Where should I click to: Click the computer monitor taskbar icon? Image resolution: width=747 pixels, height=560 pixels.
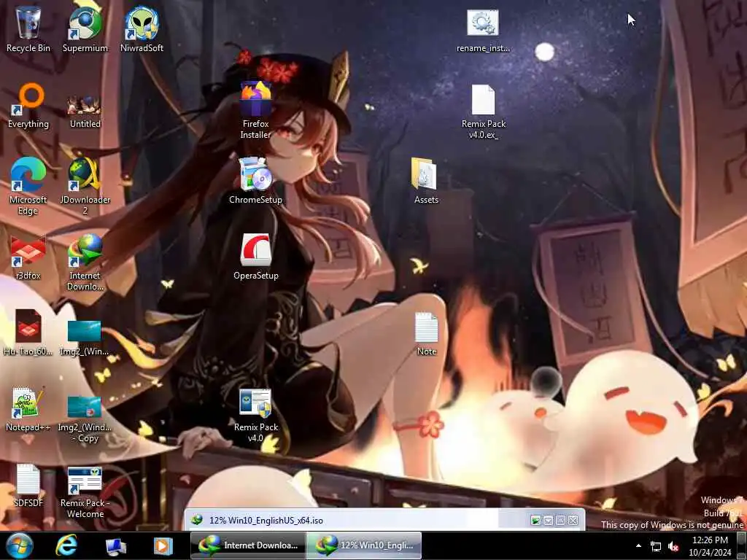[115, 547]
